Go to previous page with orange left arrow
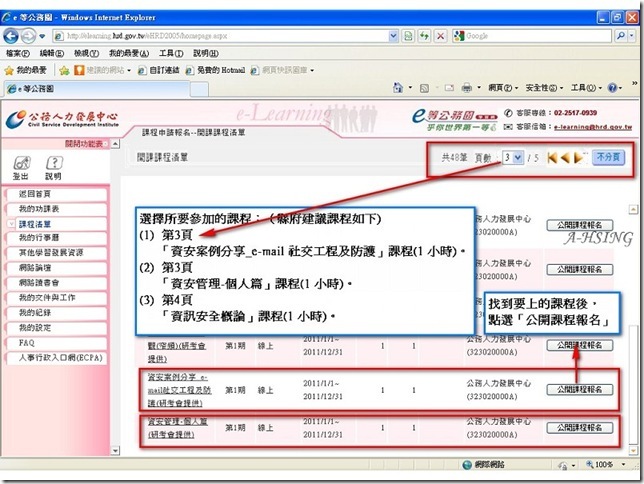 (565, 157)
